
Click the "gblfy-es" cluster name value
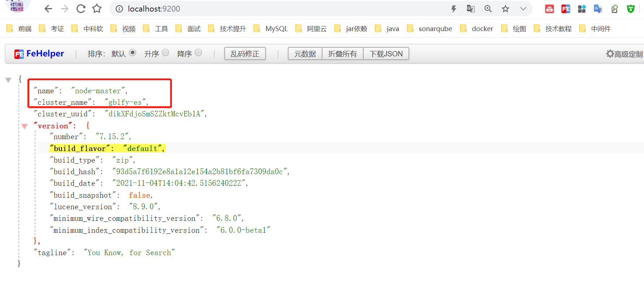coord(125,102)
